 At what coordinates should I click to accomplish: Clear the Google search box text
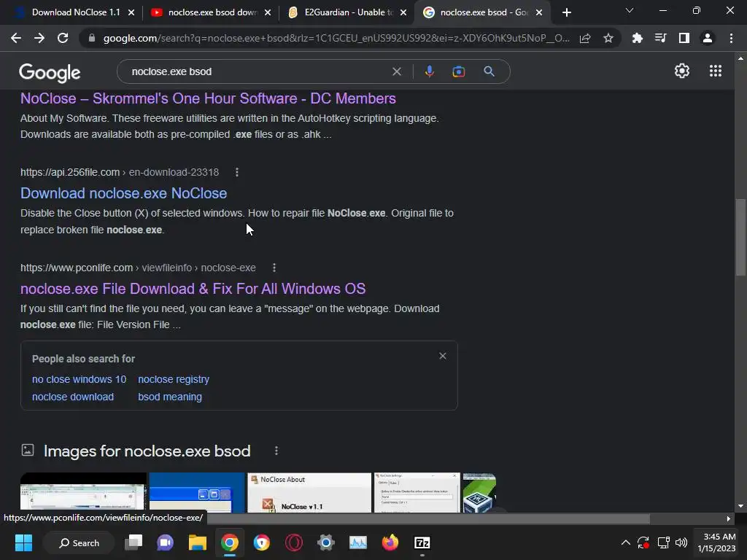(396, 71)
